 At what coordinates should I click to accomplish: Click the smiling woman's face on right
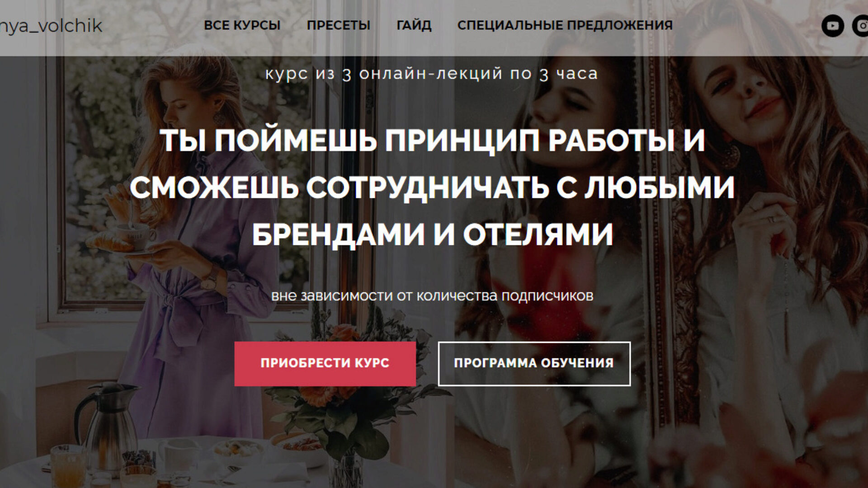click(741, 90)
